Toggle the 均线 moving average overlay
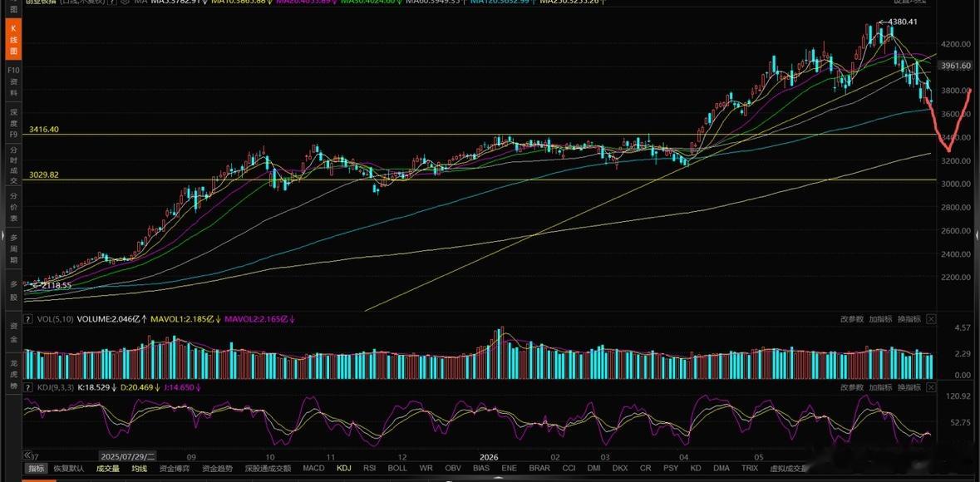 tap(140, 468)
